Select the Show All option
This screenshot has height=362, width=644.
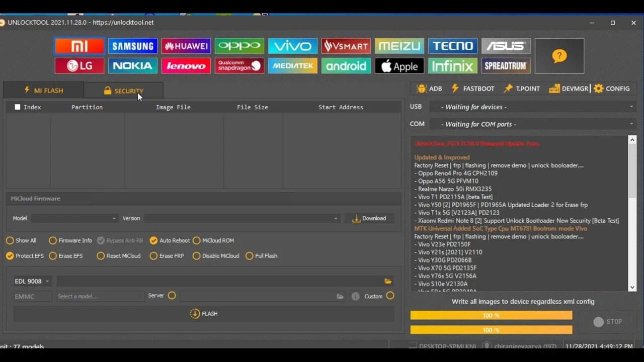click(21, 241)
